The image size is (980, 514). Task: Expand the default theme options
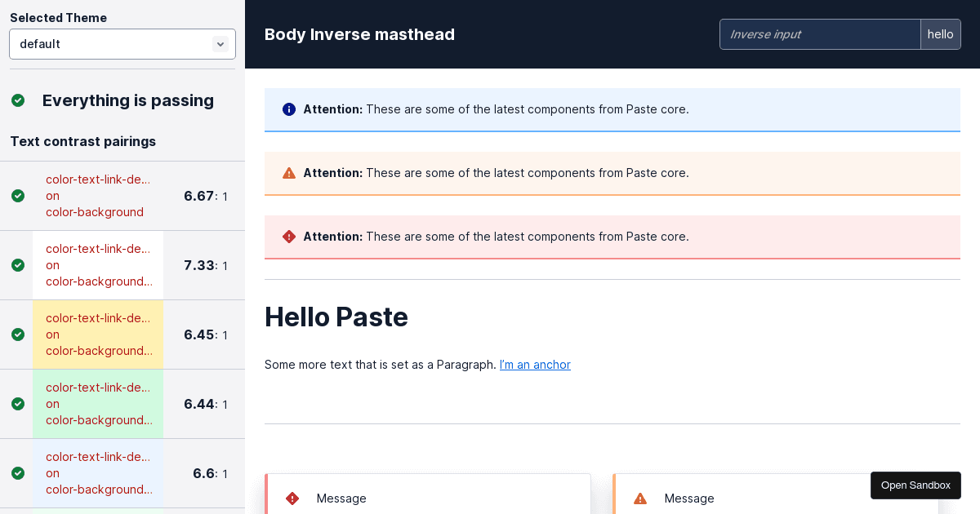(x=122, y=44)
